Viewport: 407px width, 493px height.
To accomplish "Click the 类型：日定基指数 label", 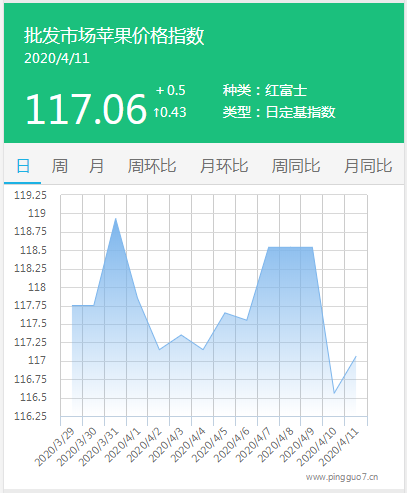I will pos(279,112).
